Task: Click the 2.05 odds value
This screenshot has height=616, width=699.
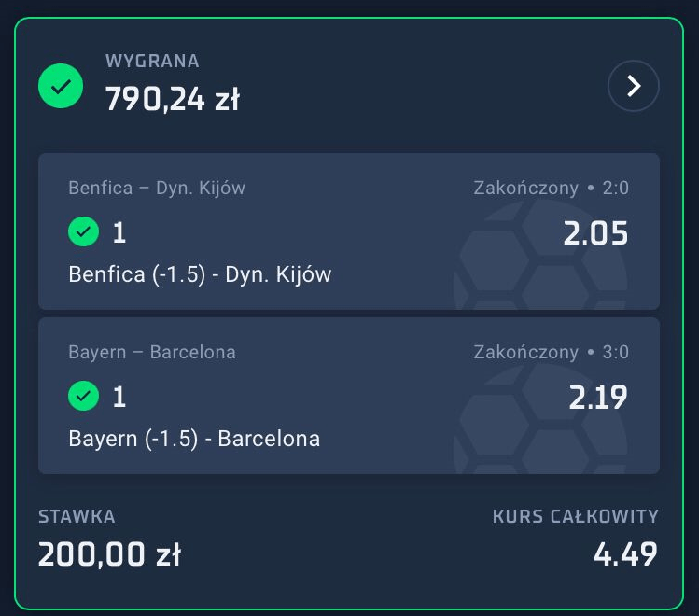Action: (x=595, y=233)
